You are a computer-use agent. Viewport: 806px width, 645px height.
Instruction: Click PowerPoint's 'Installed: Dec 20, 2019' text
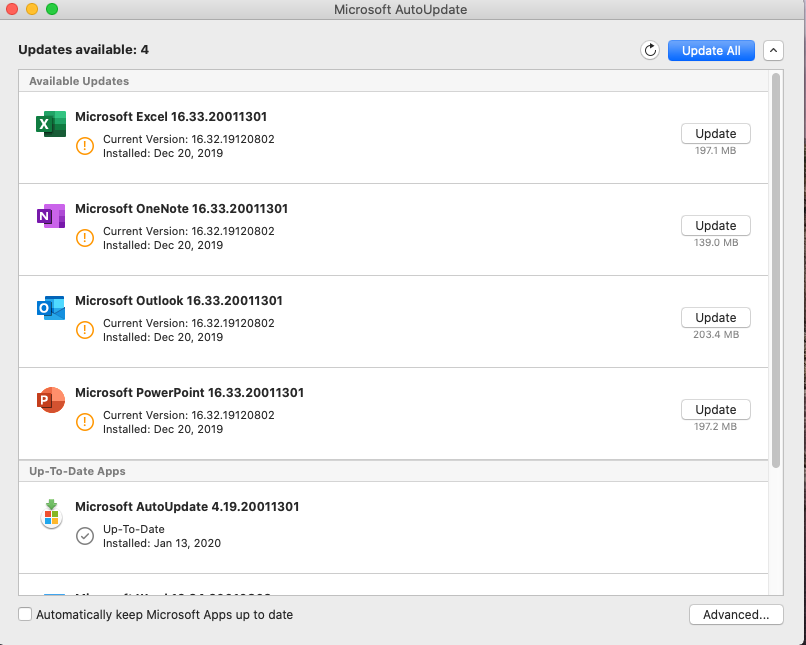point(163,429)
